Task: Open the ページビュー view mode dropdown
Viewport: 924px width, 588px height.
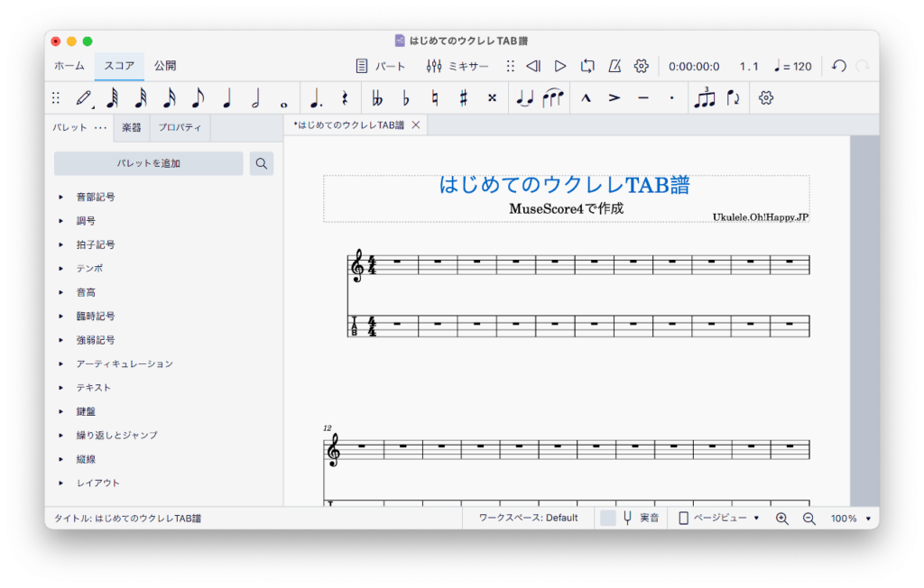Action: [x=719, y=518]
